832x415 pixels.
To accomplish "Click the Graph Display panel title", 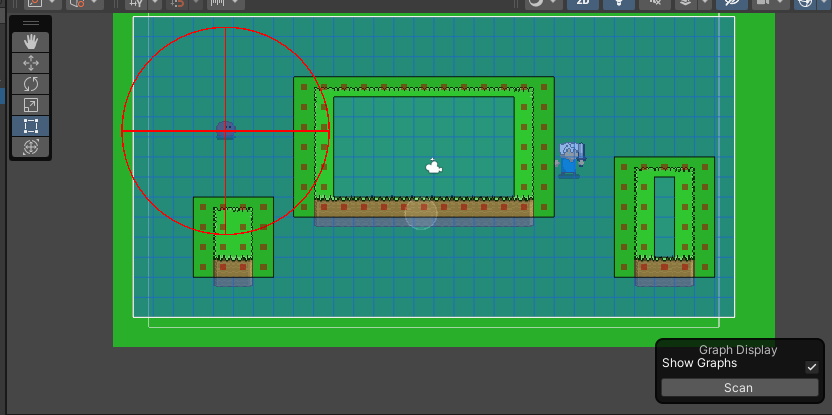I will (738, 350).
